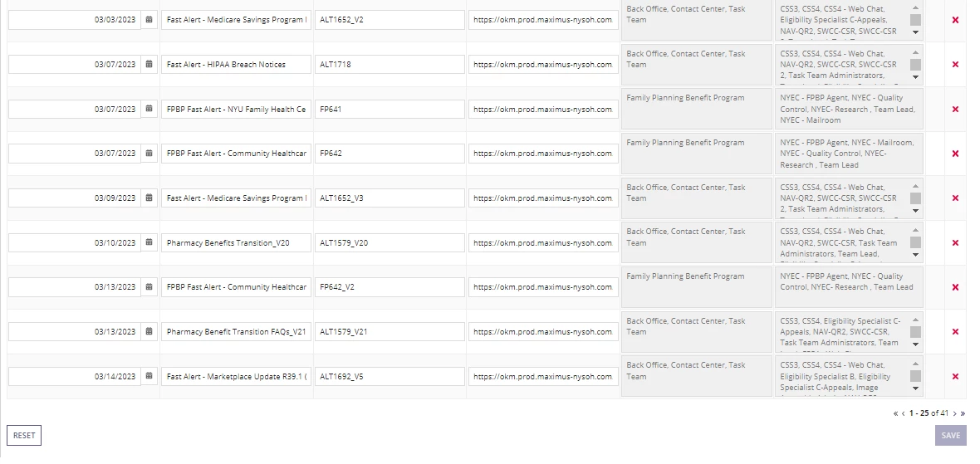Open calendar picker for 03/14/2023 row

[x=149, y=376]
